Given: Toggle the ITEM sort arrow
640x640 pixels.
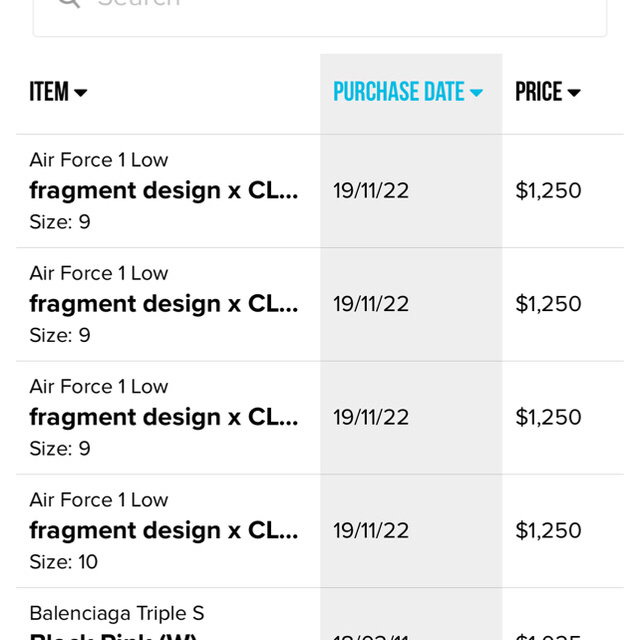Looking at the screenshot, I should pyautogui.click(x=81, y=93).
